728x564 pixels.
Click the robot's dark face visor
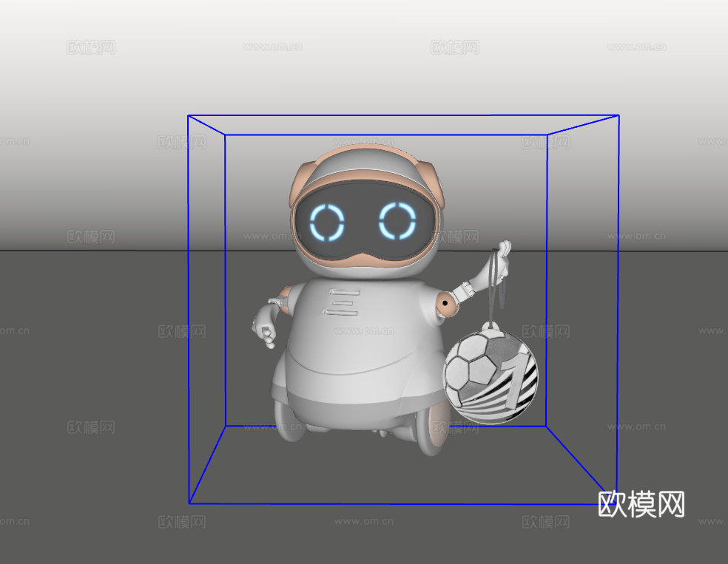click(365, 221)
